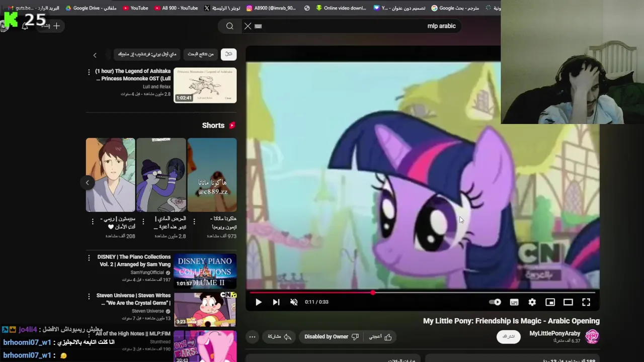
Task: Activate miniplayer mode
Action: coord(550,302)
